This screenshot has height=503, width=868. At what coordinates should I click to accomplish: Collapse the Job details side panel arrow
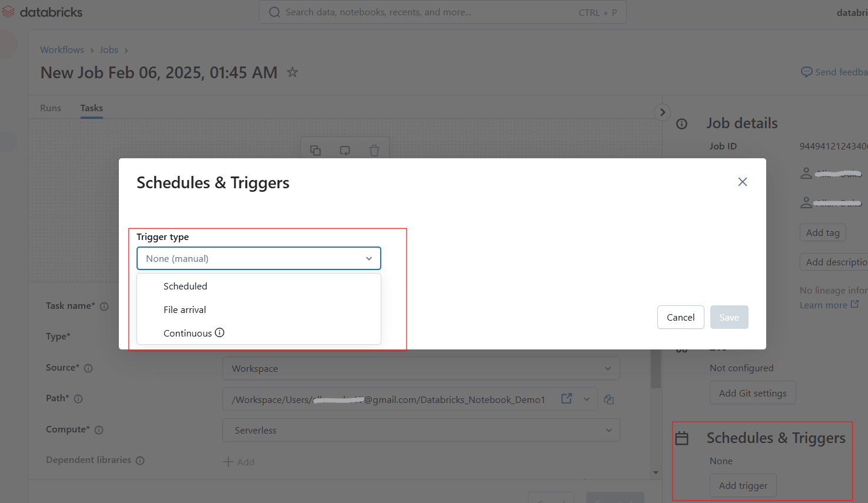663,112
